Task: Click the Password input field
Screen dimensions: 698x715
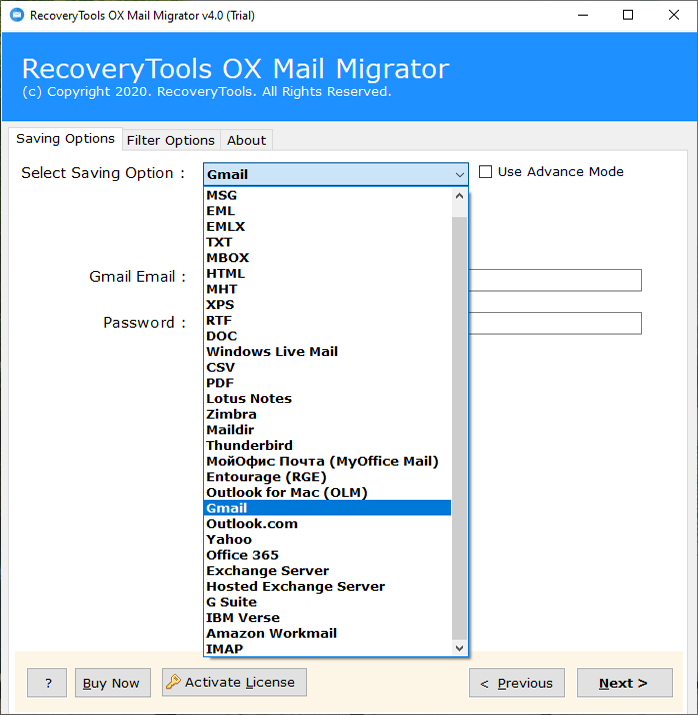Action: pos(555,323)
